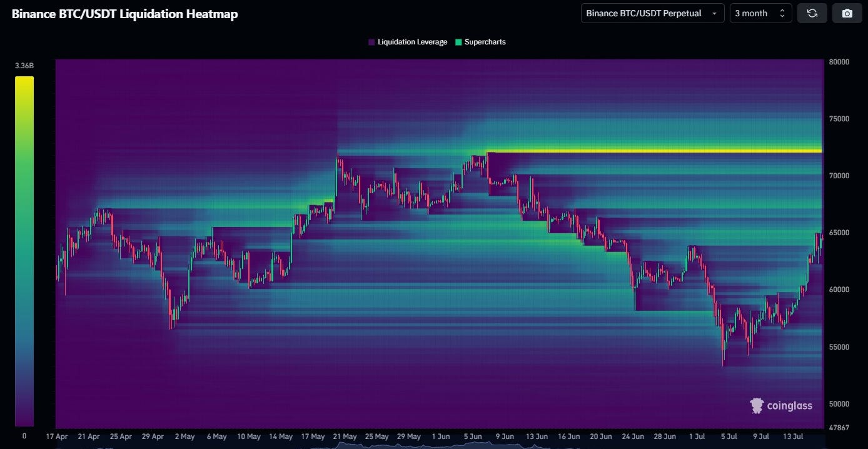Toggle the Supercharts legend series
The image size is (868, 449).
click(x=480, y=42)
